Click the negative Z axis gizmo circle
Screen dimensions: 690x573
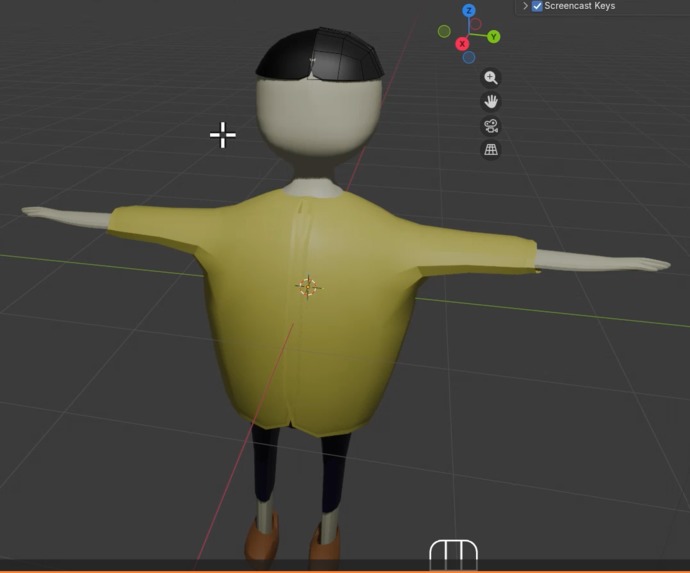click(x=469, y=57)
